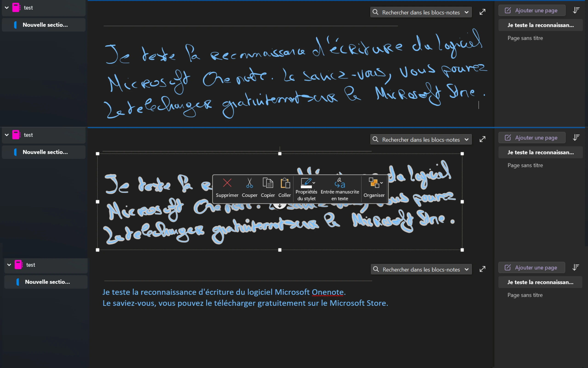Open Page sans titre in middle screenshot
Screen dimensions: 588x368
tap(525, 165)
